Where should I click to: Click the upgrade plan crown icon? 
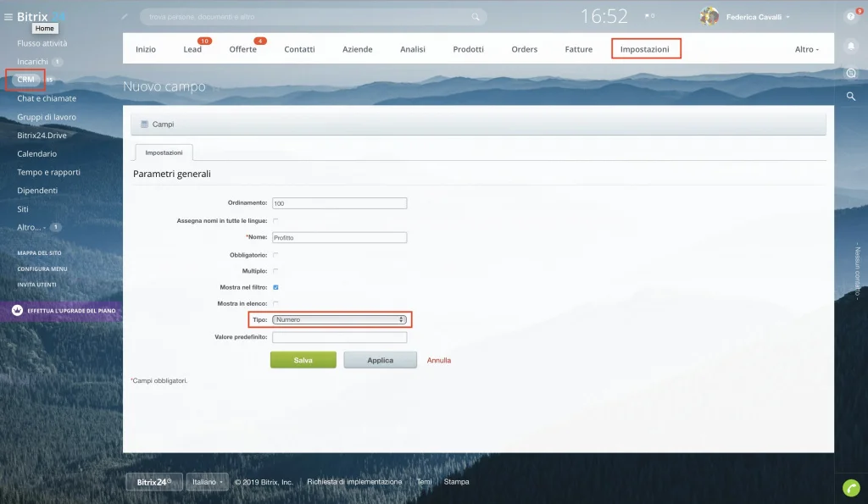[x=17, y=310]
